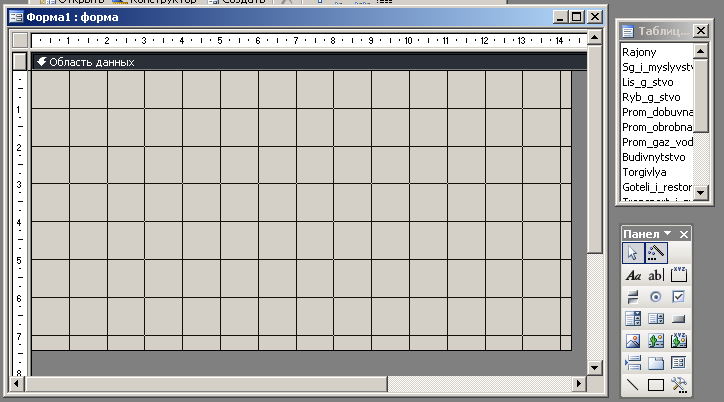This screenshot has height=402, width=724.
Task: Select the Prom_dobuvna field
Action: tap(656, 112)
